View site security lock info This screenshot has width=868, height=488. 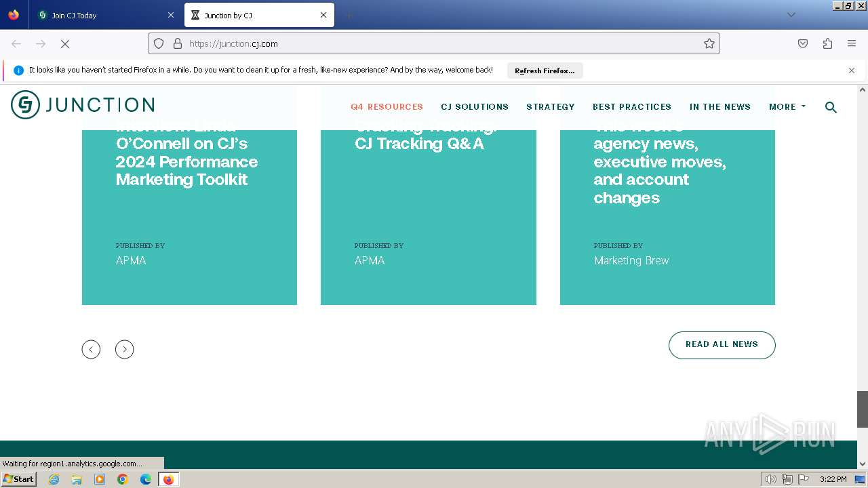tap(178, 43)
